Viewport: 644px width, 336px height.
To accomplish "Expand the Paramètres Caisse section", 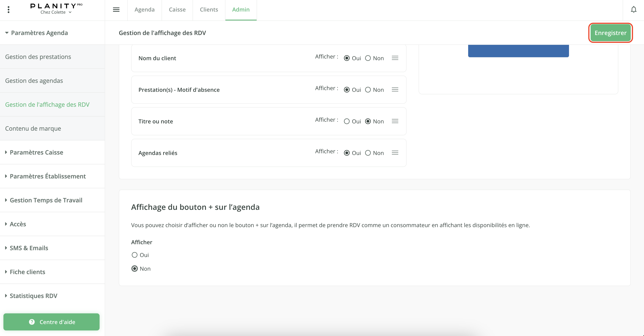I will [36, 152].
